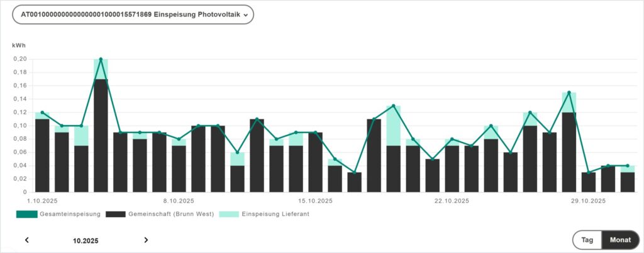Viewport: 644px width, 253px height.
Task: Click the 15.10.2025 axis date label
Action: [x=315, y=201]
